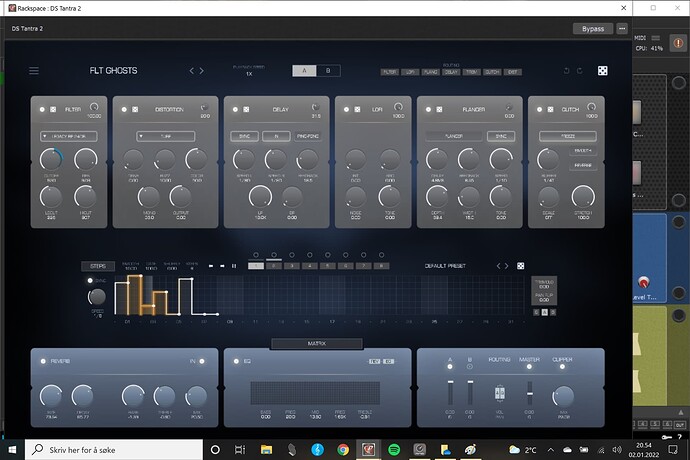
Task: Randomize the step sequencer with its dice
Action: (521, 266)
